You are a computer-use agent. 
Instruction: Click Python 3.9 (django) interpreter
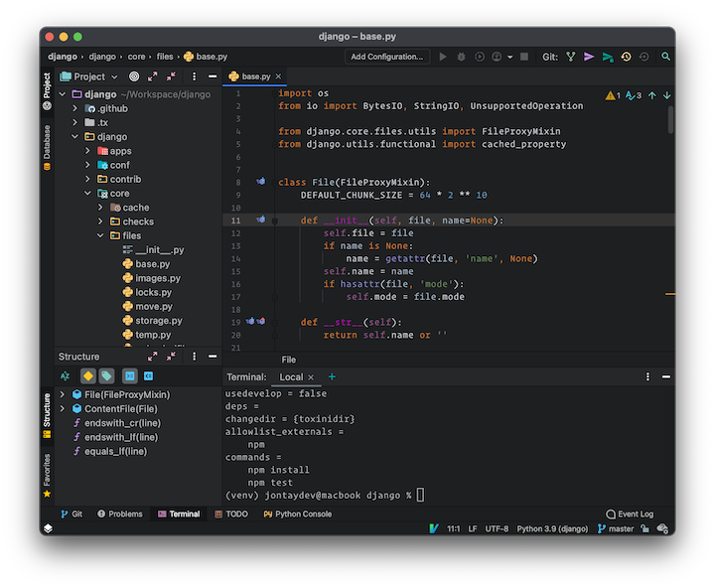click(x=552, y=528)
